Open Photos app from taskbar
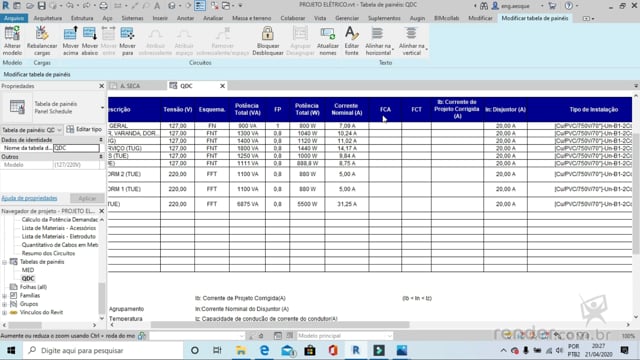This screenshot has width=640, height=360. [x=402, y=350]
